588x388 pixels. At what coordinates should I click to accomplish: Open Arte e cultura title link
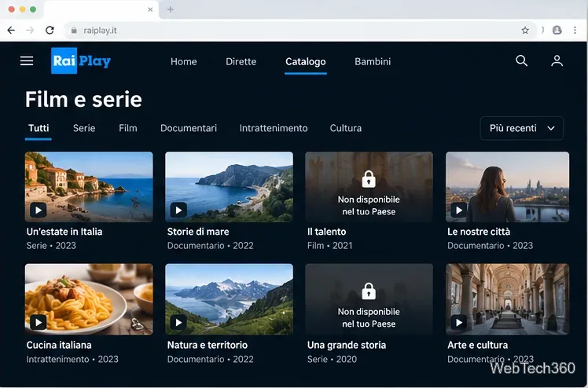pos(478,345)
